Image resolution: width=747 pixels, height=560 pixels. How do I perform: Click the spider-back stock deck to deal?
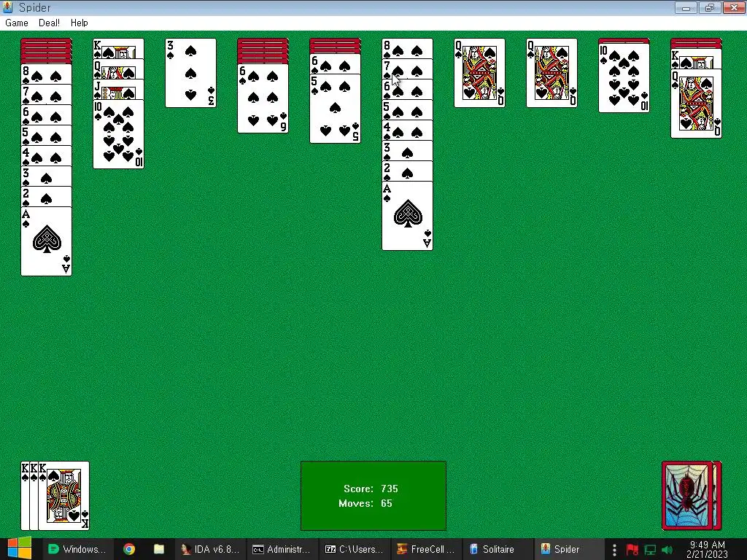(692, 495)
